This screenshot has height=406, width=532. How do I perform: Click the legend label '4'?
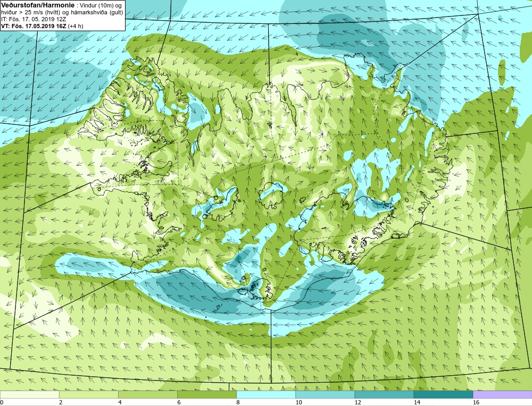120,402
